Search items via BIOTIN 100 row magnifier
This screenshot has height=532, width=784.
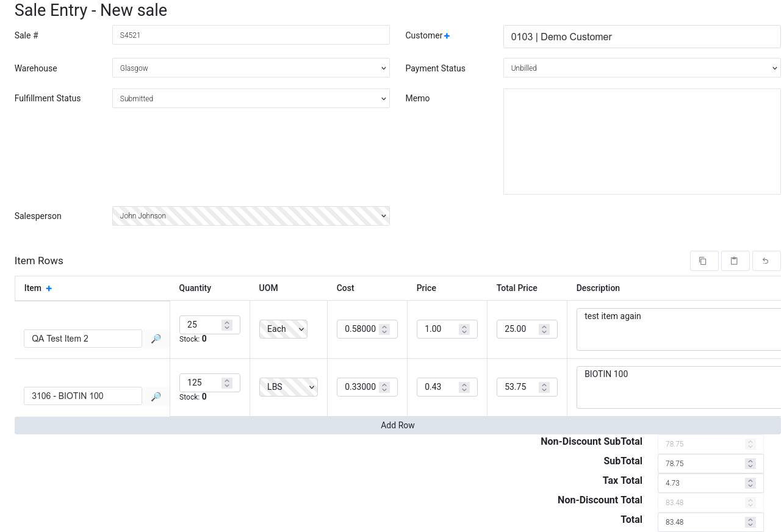point(156,397)
